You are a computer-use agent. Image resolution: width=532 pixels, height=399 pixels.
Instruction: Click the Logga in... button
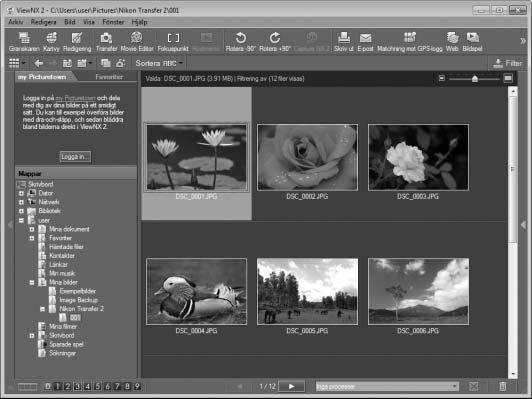click(75, 157)
